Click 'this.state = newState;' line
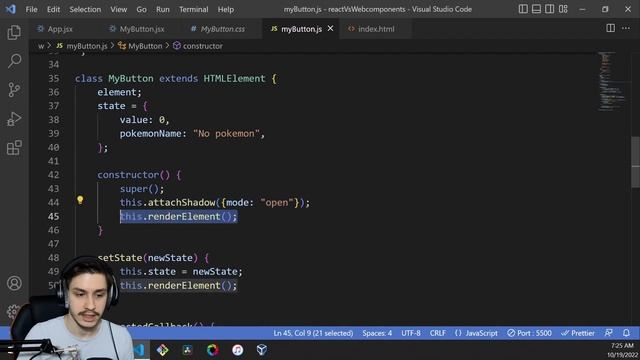This screenshot has height=360, width=640. click(181, 271)
